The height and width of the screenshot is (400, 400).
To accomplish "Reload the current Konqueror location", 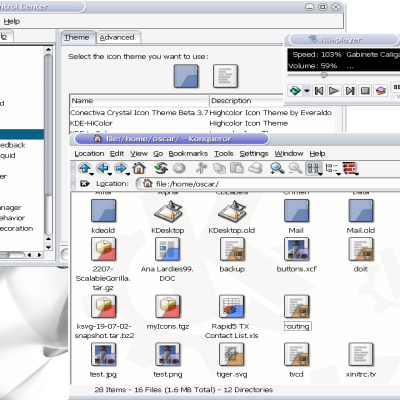I will 161,168.
